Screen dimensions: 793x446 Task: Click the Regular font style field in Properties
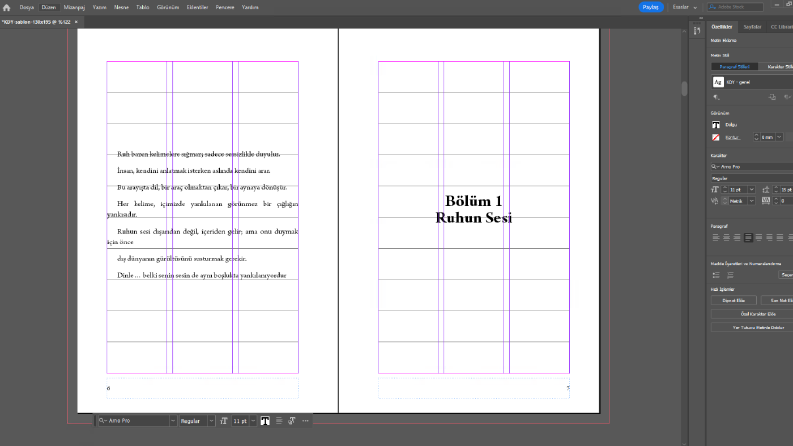(752, 179)
